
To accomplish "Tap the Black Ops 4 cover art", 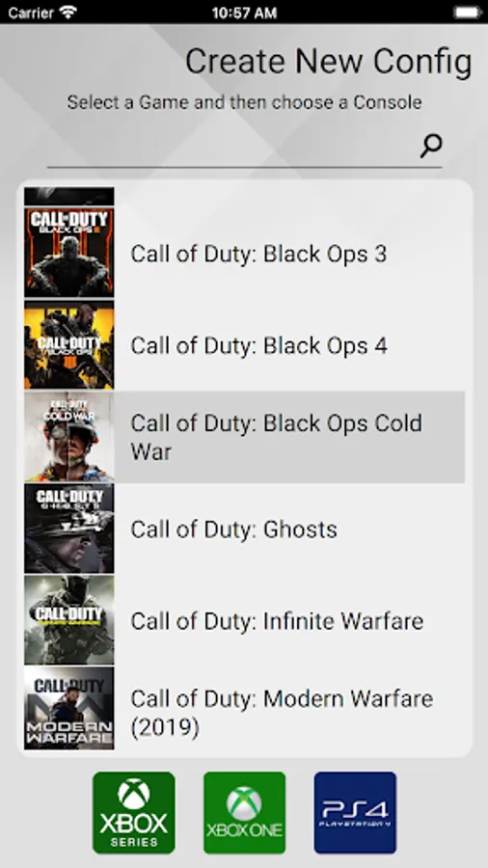I will tap(69, 345).
